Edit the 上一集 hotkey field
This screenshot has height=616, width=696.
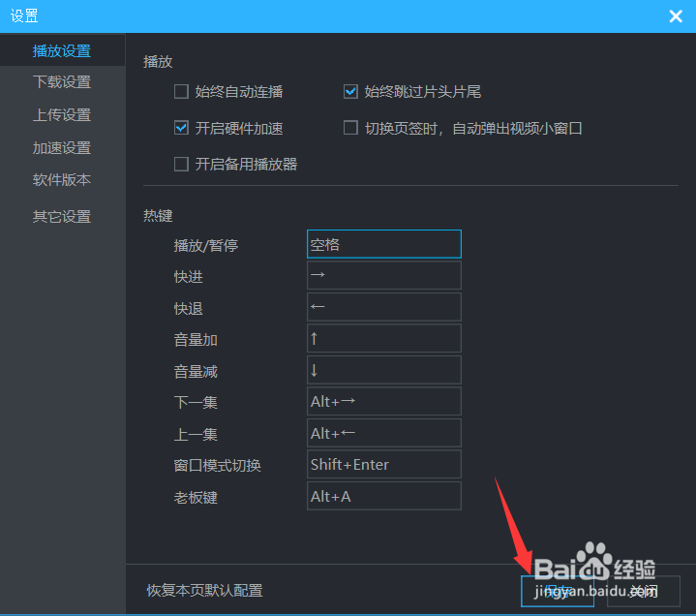(384, 433)
